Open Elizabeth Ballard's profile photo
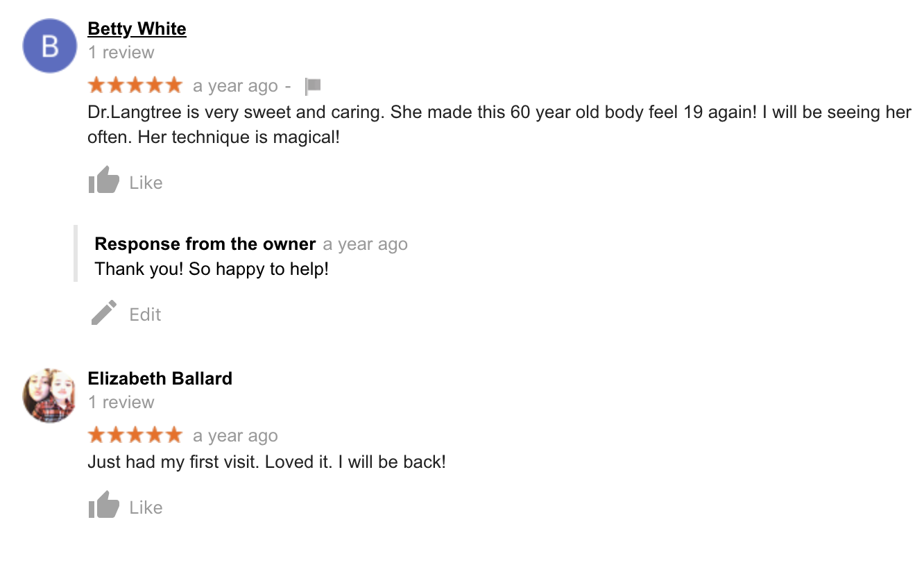This screenshot has height=572, width=924. pyautogui.click(x=49, y=396)
